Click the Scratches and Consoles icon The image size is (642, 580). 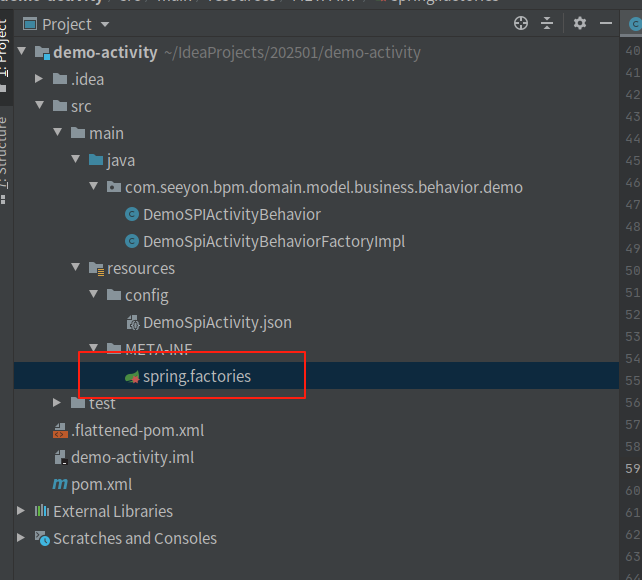pyautogui.click(x=41, y=538)
